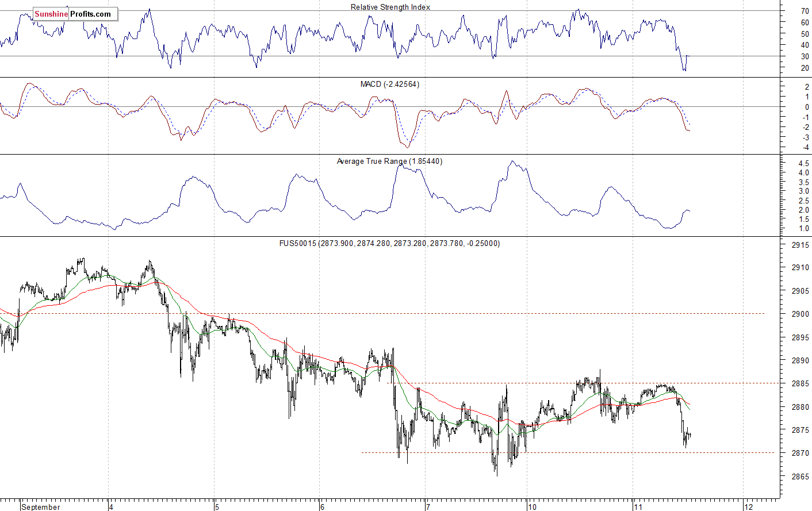
Task: Click the date axis label 11
Action: (x=638, y=507)
